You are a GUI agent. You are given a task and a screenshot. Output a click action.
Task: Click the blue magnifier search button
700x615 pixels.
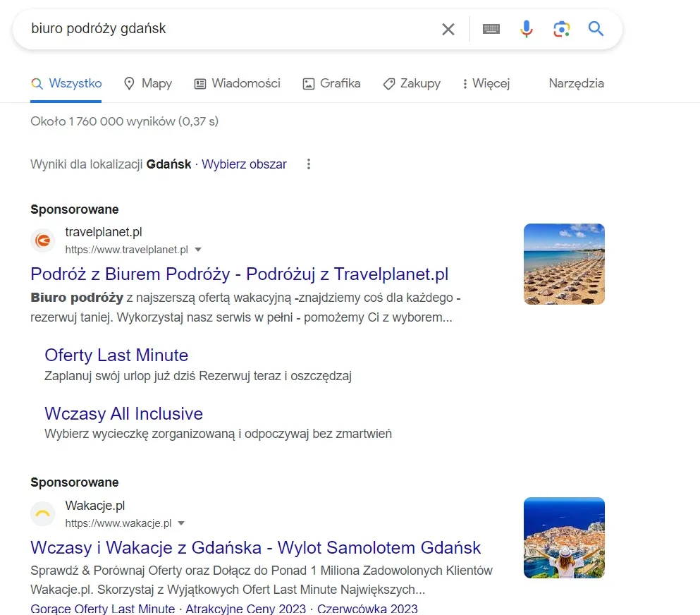pyautogui.click(x=596, y=29)
